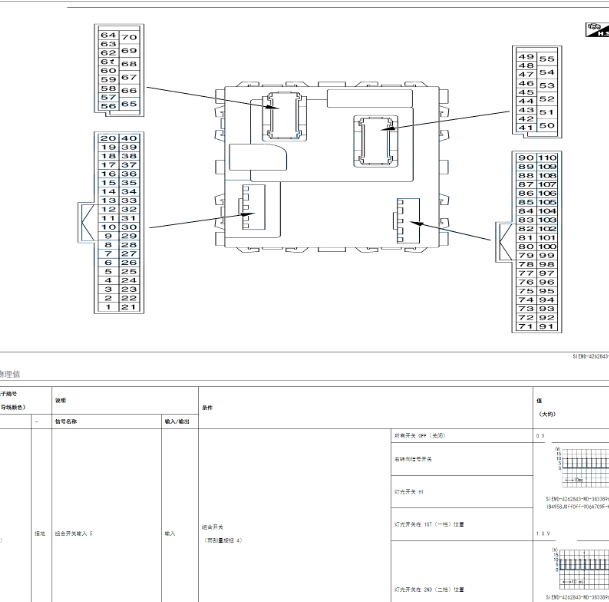Screen dimensions: 609x602
Task: Select pin 91 in the lower-right connector
Action: 547,327
